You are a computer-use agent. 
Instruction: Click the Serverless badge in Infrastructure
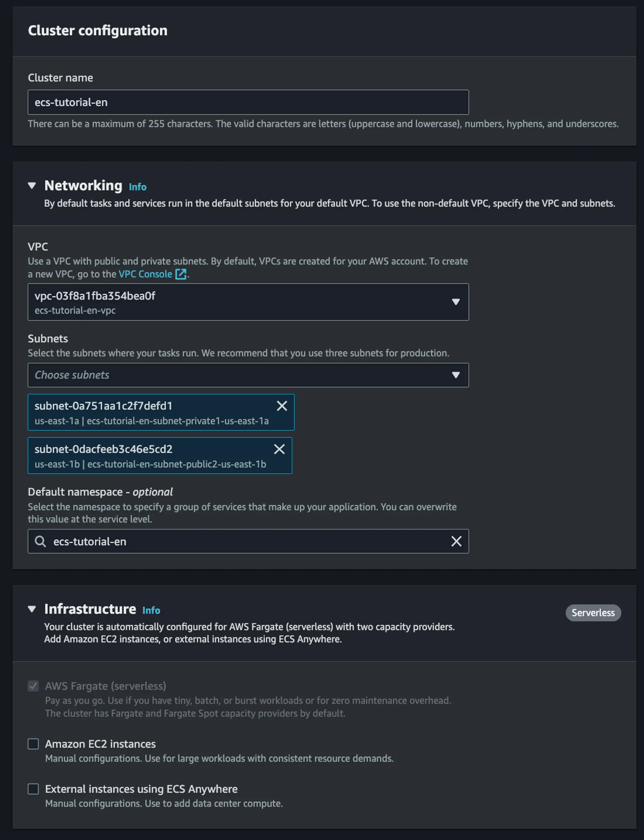tap(593, 613)
